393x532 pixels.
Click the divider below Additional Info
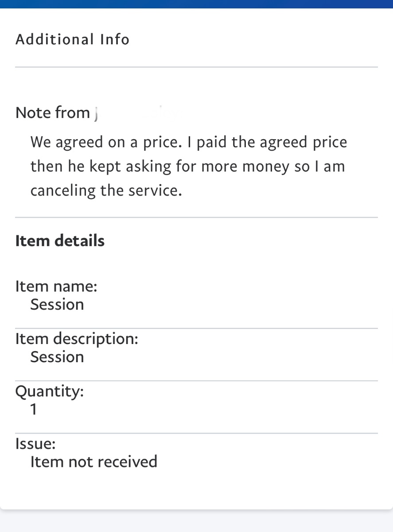click(196, 67)
